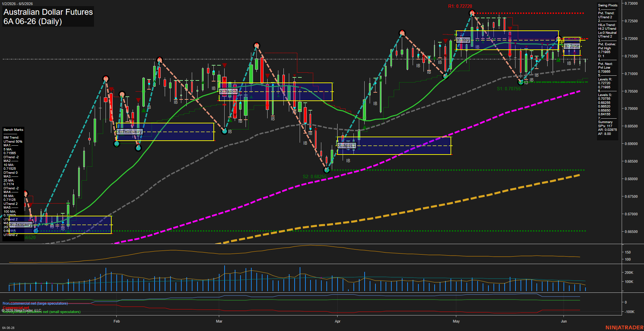Click the 10 MA entry in Bench Marks
644x331 pixels.
click(8, 165)
